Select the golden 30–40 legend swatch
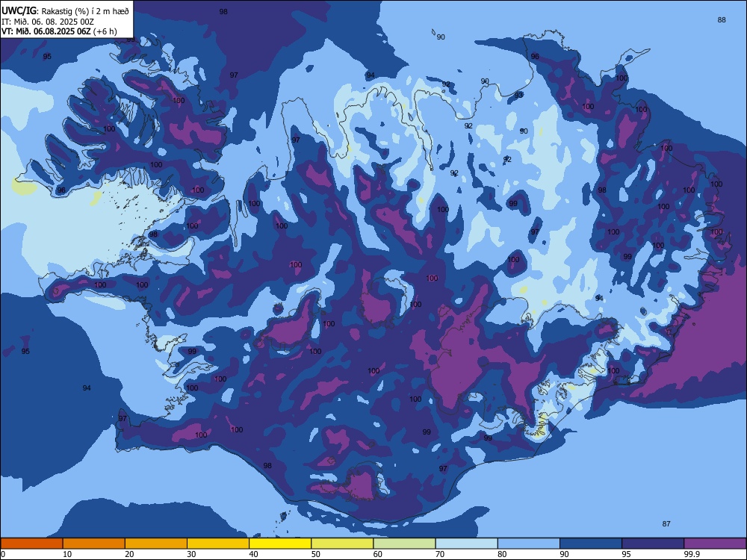Viewport: 747px width, 560px height. 218,544
